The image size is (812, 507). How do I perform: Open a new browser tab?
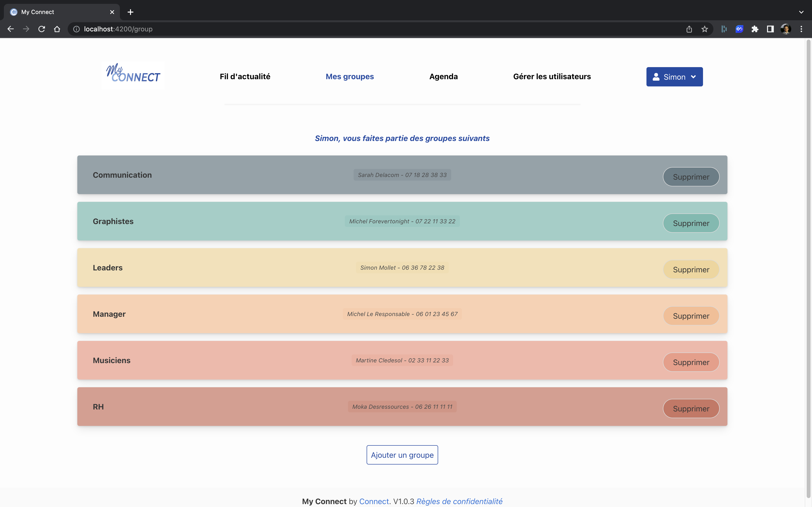130,12
